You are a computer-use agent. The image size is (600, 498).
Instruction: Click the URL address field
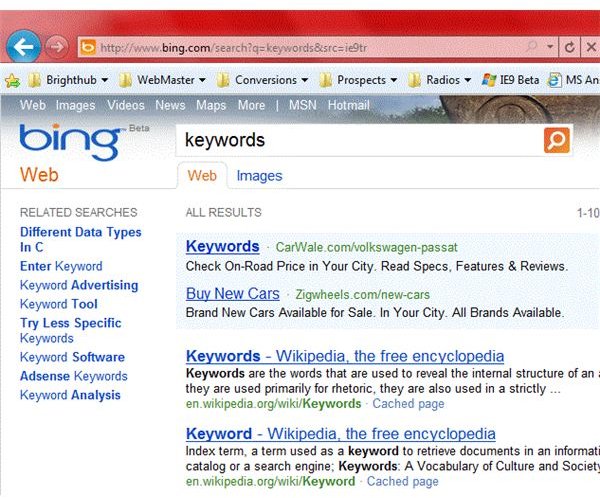click(308, 47)
